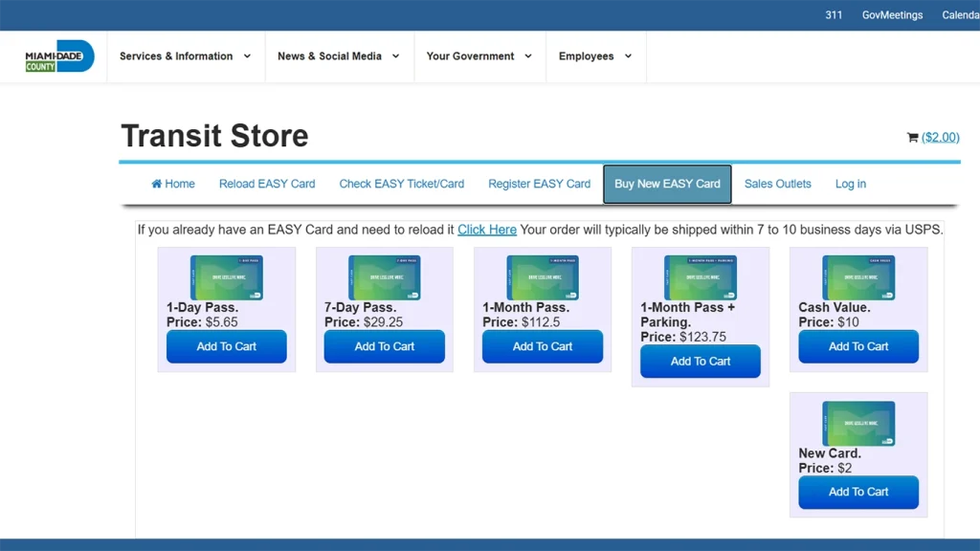Image resolution: width=980 pixels, height=551 pixels.
Task: Click the 1-Day Pass card image
Action: pos(226,277)
